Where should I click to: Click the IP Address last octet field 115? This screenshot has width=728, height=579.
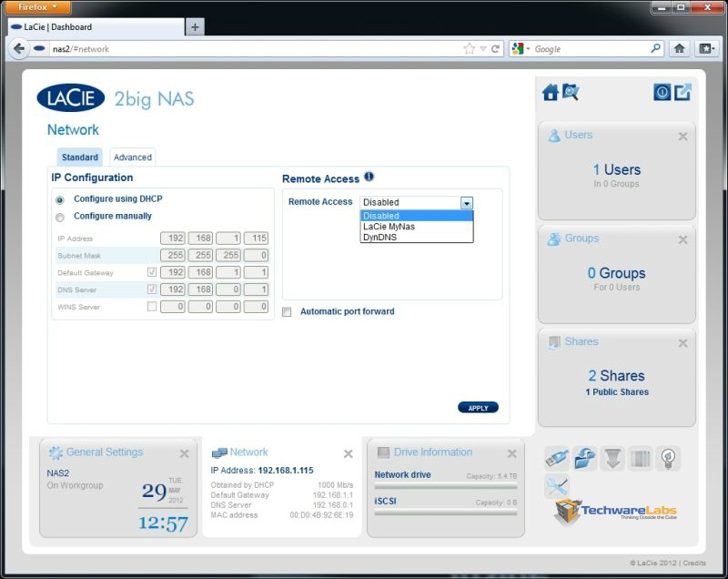coord(256,239)
